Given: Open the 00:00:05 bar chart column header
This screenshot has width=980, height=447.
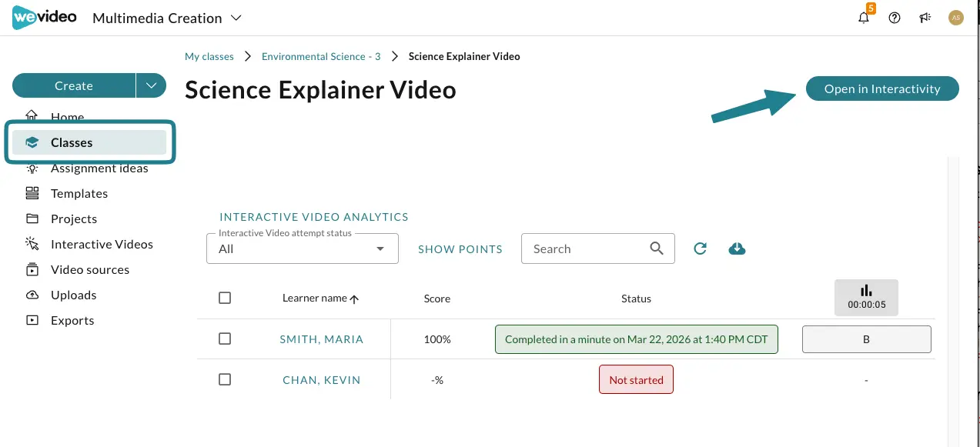Looking at the screenshot, I should click(x=866, y=297).
